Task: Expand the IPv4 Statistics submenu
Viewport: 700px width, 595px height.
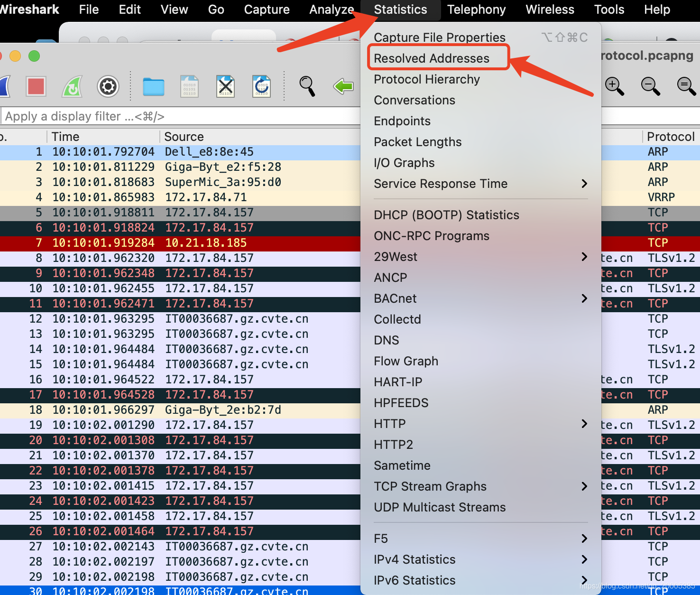Action: click(x=481, y=559)
